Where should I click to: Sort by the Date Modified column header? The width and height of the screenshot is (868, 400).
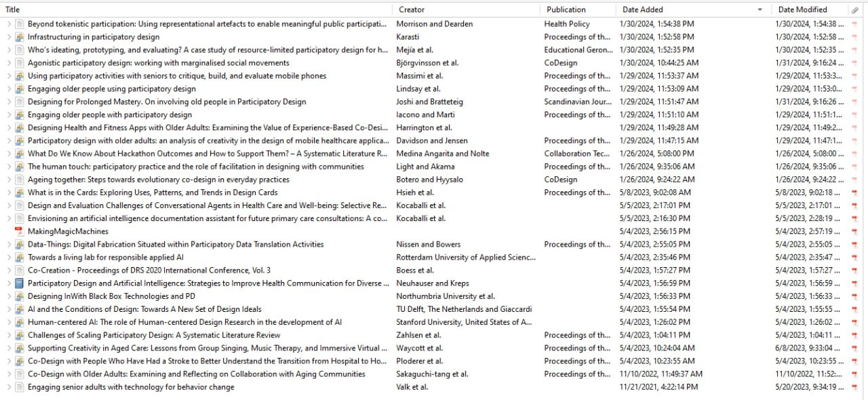click(802, 9)
